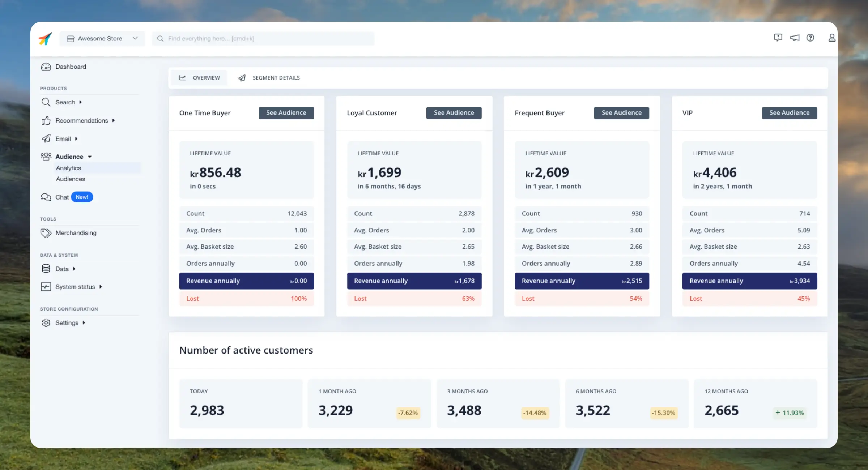Click the Audience icon in sidebar

(46, 156)
